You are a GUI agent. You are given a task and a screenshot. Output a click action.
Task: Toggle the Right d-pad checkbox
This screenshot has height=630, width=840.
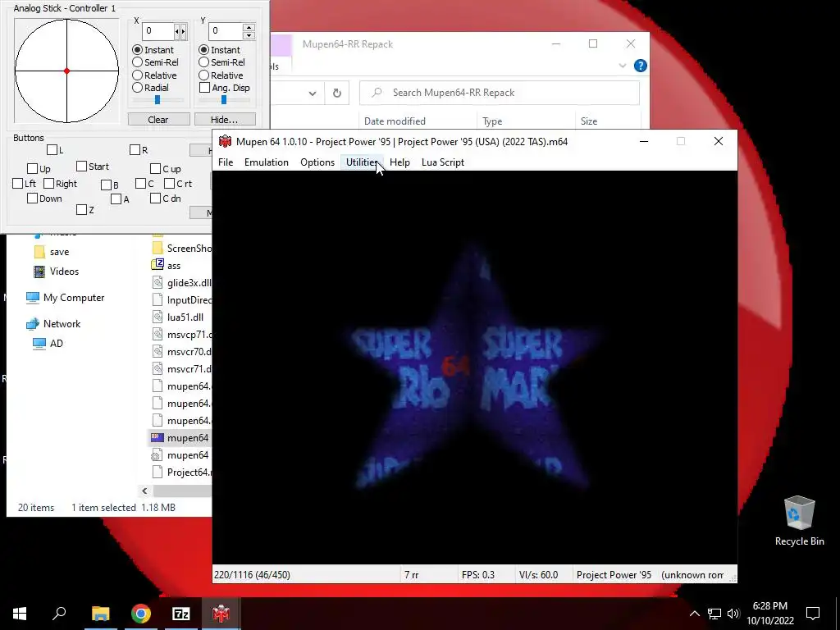click(48, 184)
